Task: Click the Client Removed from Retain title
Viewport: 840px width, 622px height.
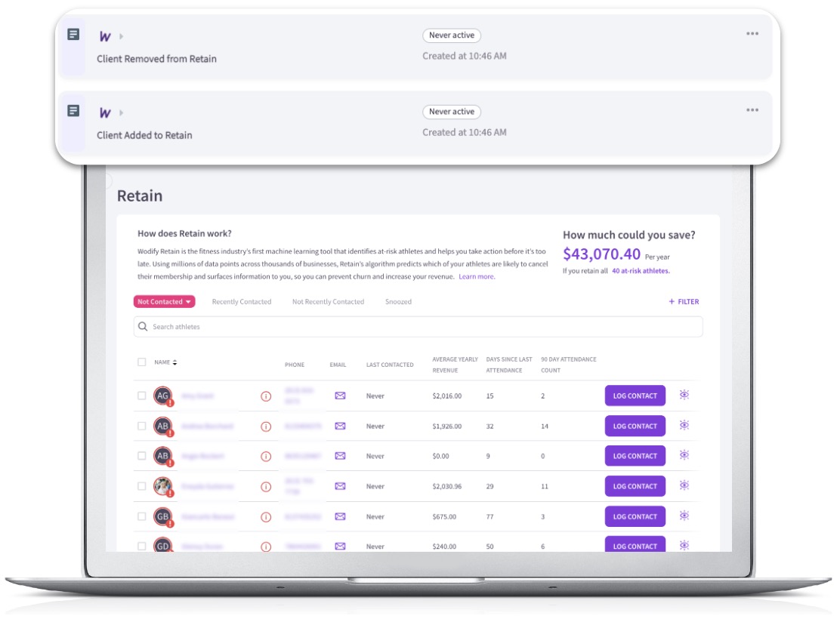Action: (156, 59)
